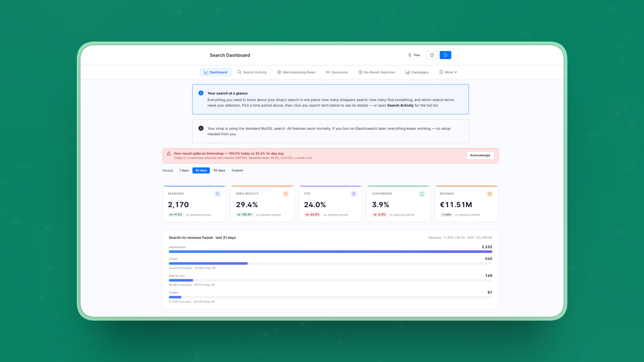Select the 7 days period
Image resolution: width=644 pixels, height=362 pixels.
coord(184,170)
